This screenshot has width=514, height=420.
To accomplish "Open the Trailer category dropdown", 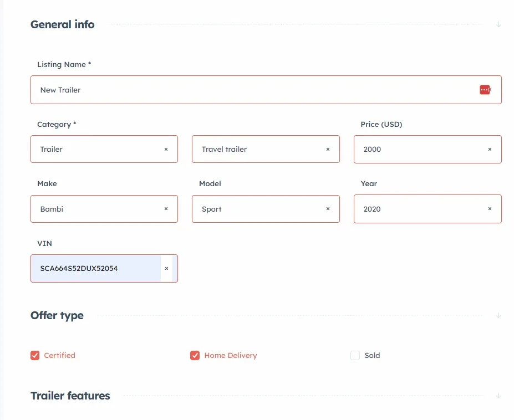I will (x=104, y=149).
